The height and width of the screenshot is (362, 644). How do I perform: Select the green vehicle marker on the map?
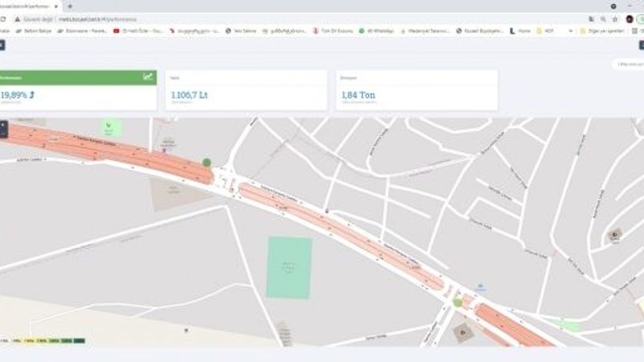[x=206, y=163]
